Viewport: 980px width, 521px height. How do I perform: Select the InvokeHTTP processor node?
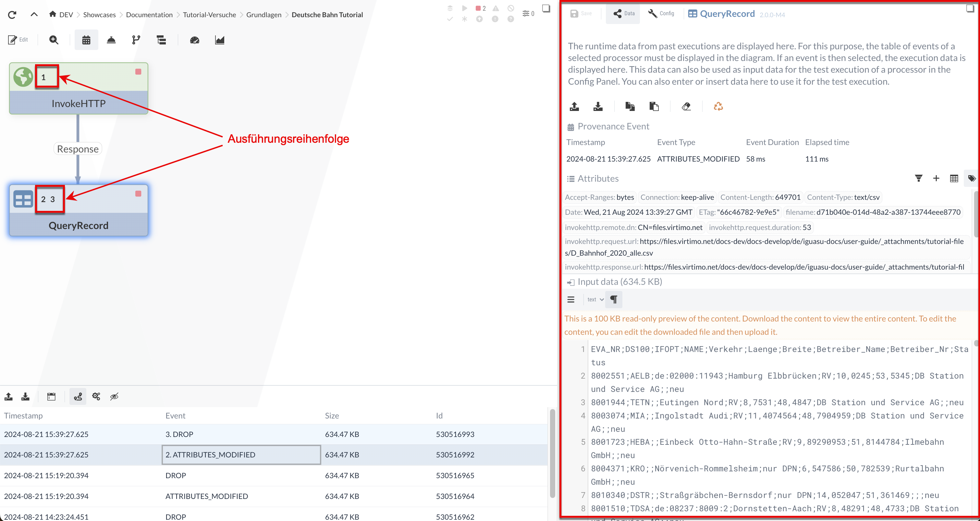click(79, 88)
